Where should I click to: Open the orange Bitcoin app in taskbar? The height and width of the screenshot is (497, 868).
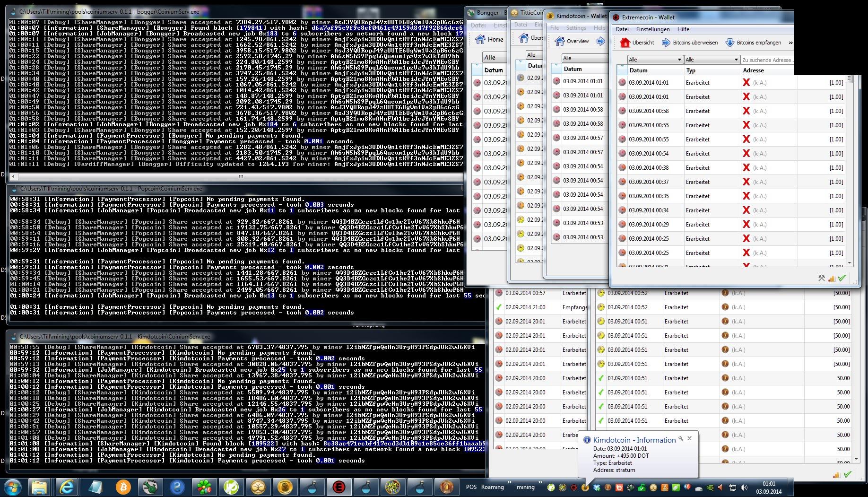point(122,487)
